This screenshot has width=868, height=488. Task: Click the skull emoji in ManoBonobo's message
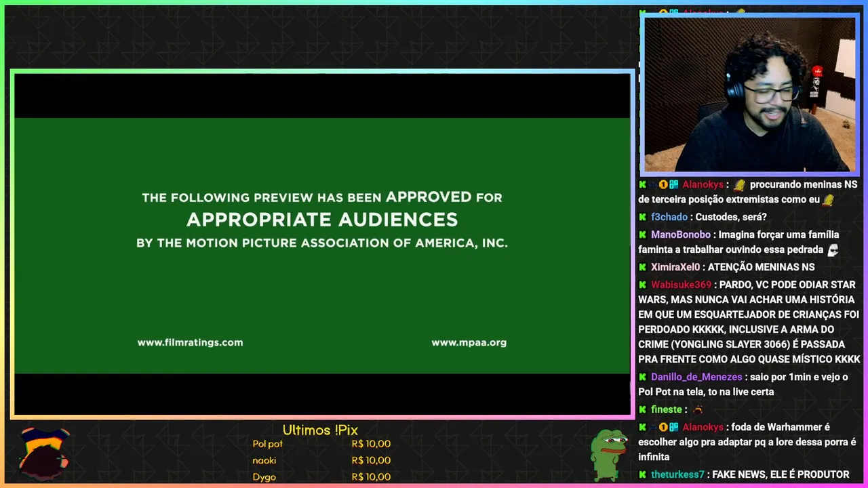833,250
